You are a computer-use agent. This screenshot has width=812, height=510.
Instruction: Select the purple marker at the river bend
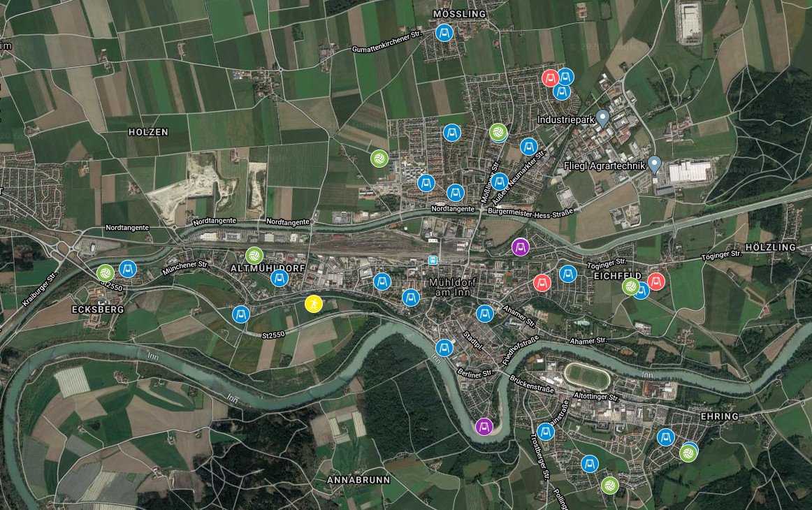click(x=484, y=427)
